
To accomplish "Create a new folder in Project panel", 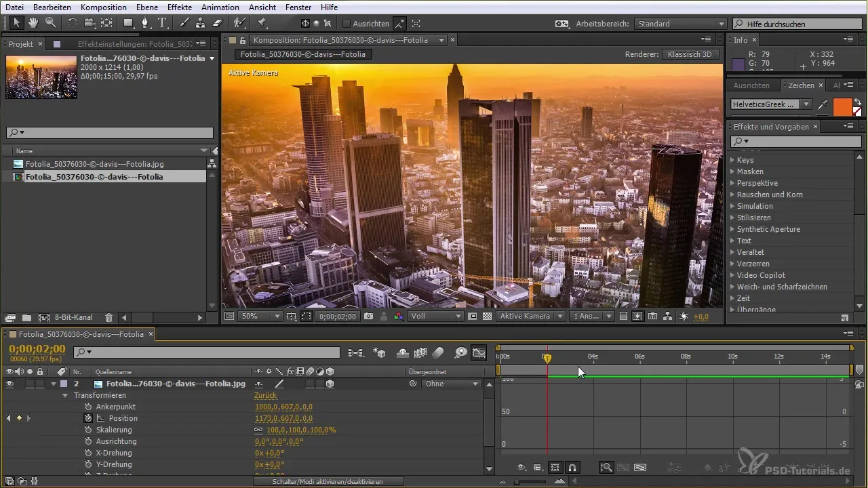I will [x=26, y=317].
